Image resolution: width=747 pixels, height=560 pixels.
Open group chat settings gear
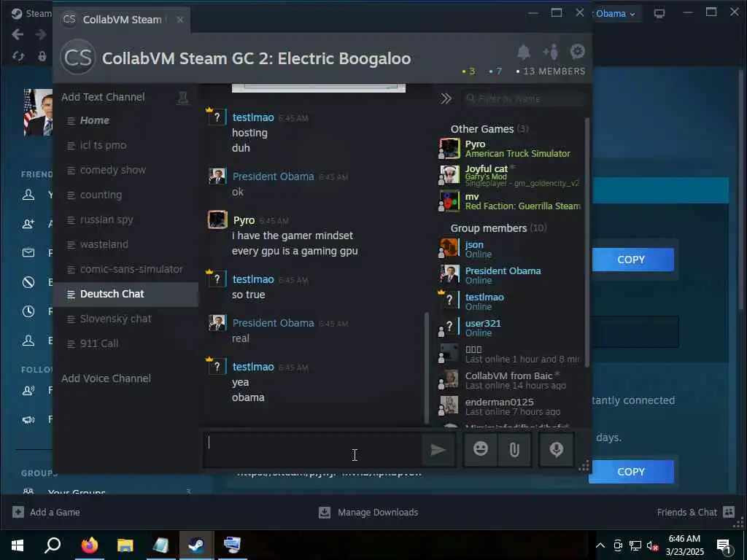coord(578,51)
